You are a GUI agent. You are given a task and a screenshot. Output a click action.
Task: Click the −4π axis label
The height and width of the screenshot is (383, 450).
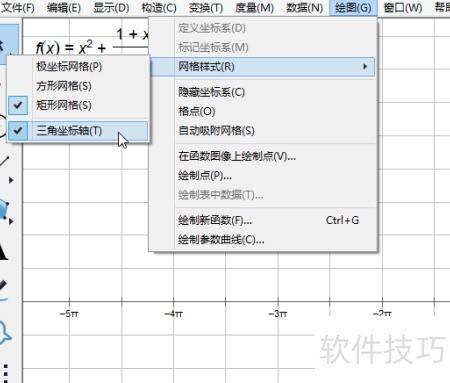pyautogui.click(x=173, y=314)
